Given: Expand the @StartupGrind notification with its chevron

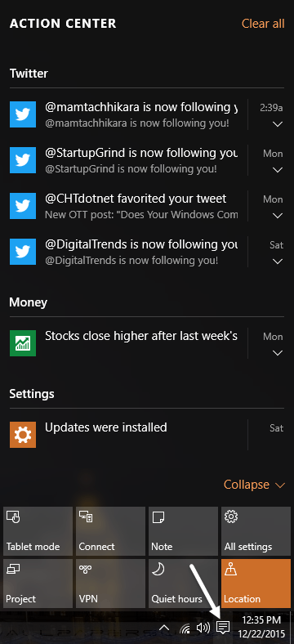Looking at the screenshot, I should point(278,170).
